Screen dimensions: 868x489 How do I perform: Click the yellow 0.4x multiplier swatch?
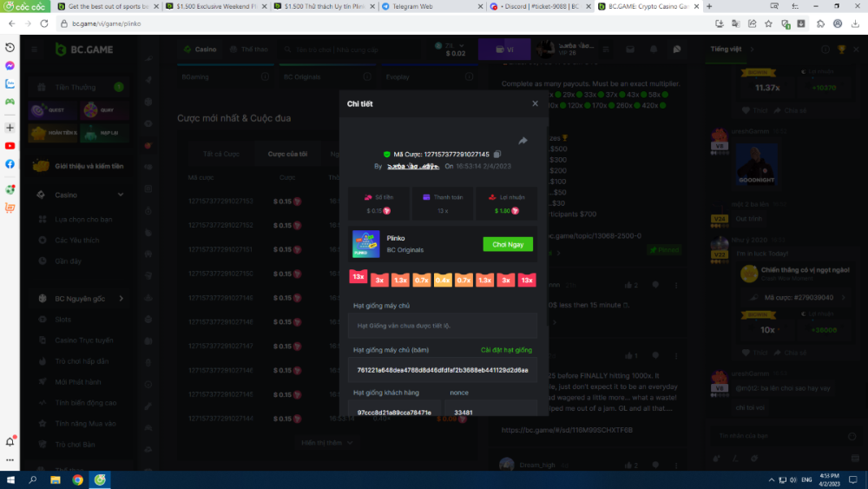pos(443,280)
